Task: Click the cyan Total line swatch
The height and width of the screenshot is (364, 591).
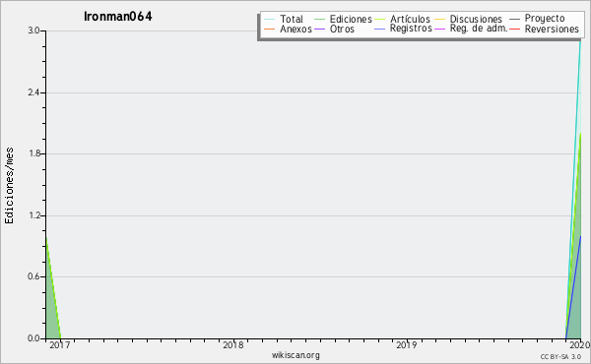Action: [x=270, y=20]
